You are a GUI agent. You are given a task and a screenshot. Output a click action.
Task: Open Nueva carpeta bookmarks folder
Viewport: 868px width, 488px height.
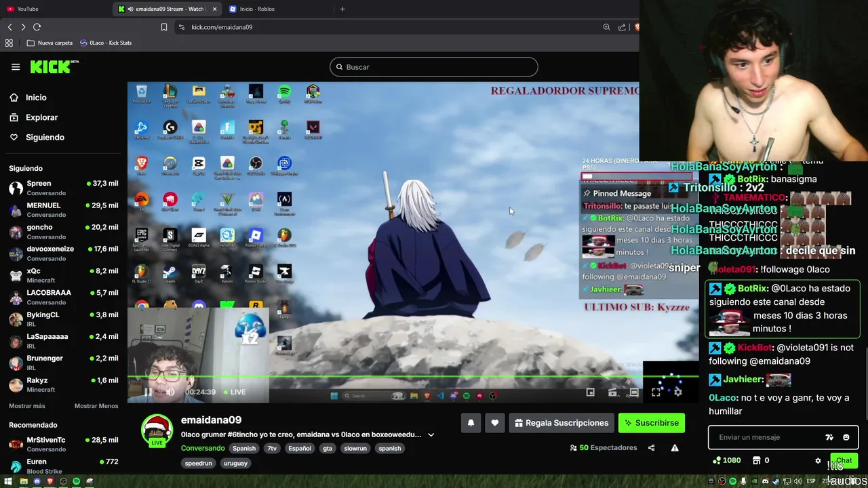point(49,43)
